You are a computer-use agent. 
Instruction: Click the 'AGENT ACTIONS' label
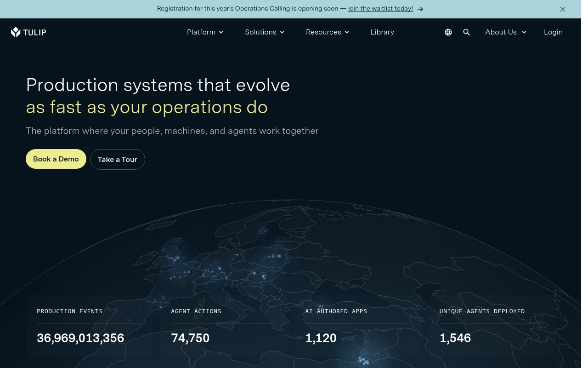point(196,311)
